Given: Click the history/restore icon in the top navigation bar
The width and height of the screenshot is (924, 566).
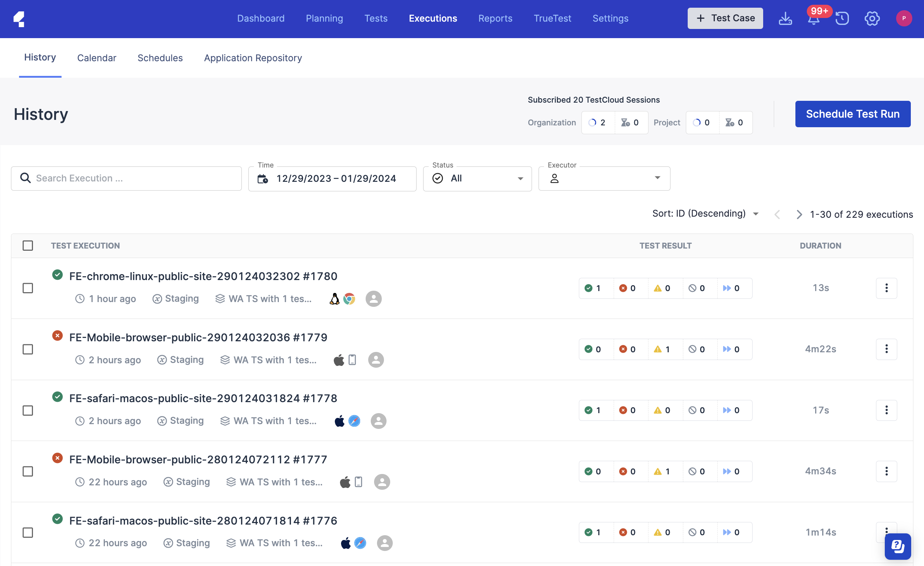Looking at the screenshot, I should click(x=843, y=18).
